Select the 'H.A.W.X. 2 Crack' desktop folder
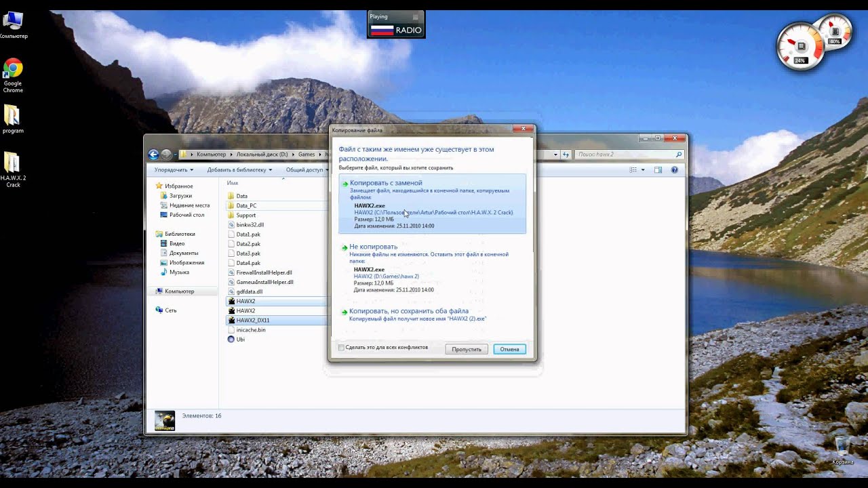868x488 pixels. pyautogui.click(x=12, y=169)
